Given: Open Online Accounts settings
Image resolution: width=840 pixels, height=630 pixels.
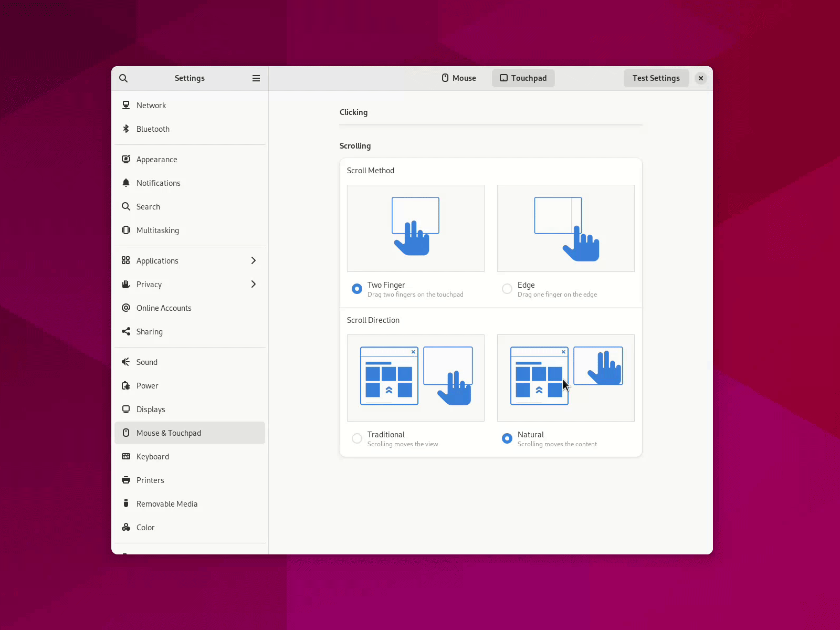Looking at the screenshot, I should 164,308.
